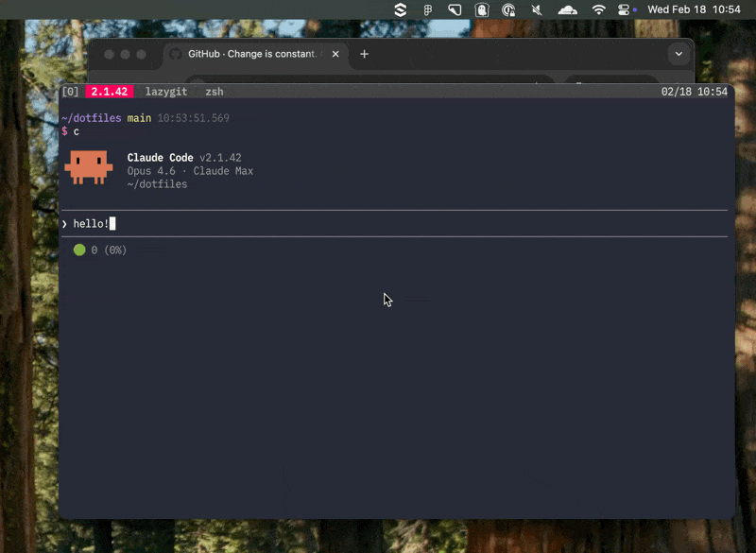Open the lock-badge menu bar icon
This screenshot has height=553, width=756.
point(508,10)
